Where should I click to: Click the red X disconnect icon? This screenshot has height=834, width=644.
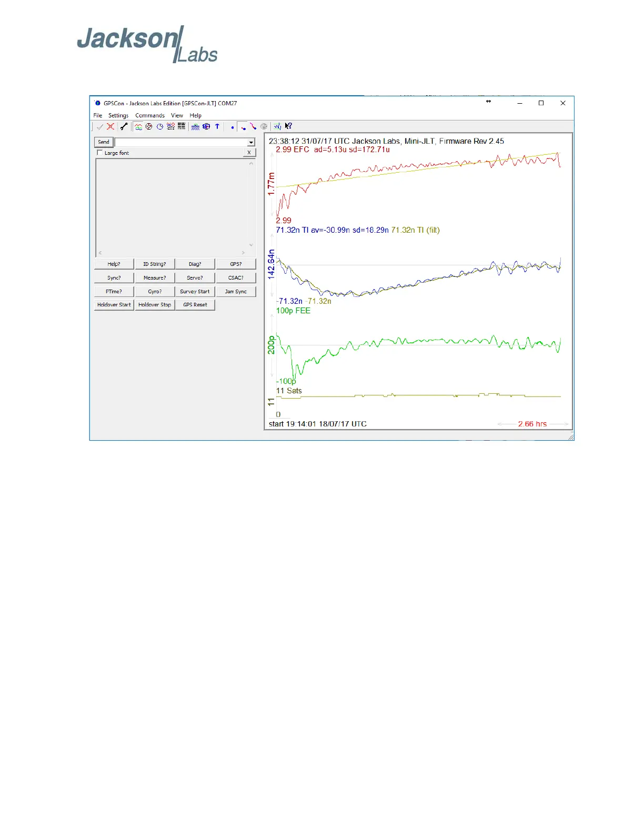[110, 126]
